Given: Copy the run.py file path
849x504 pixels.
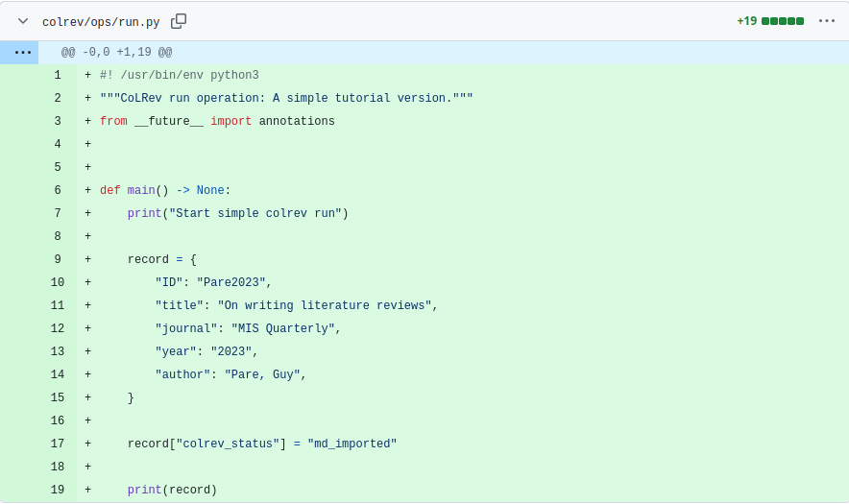Looking at the screenshot, I should tap(179, 21).
